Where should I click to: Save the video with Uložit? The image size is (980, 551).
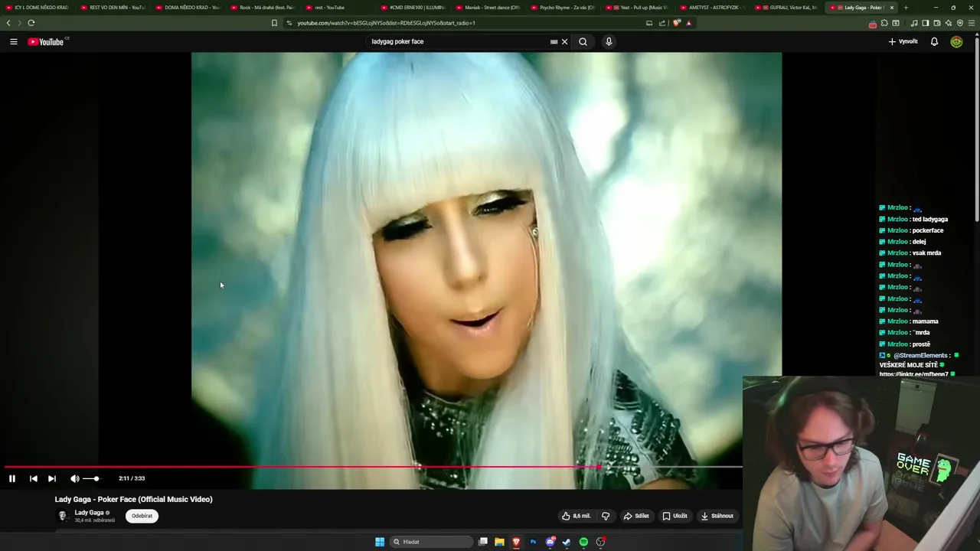click(x=675, y=516)
